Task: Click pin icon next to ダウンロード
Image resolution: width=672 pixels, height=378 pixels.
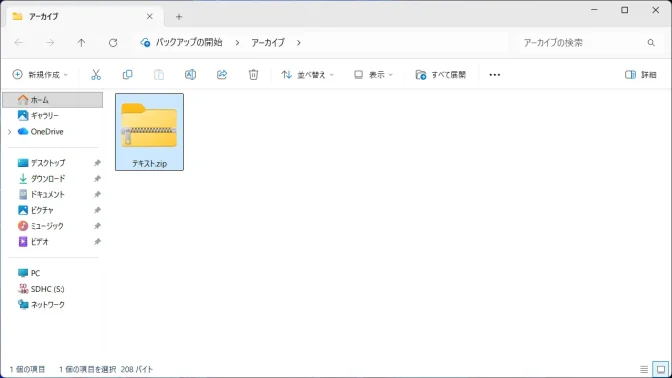Action: [x=97, y=179]
